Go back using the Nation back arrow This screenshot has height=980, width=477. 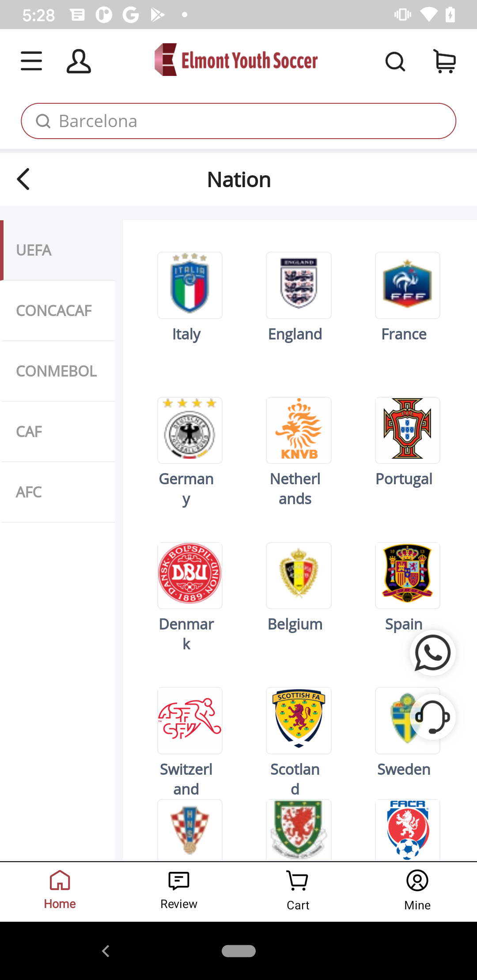(23, 179)
